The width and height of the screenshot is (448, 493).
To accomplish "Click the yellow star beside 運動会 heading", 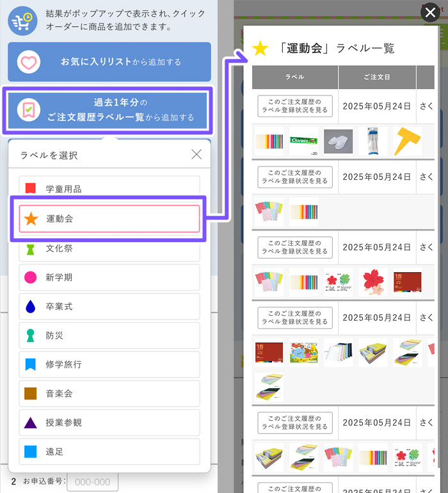I will 260,48.
